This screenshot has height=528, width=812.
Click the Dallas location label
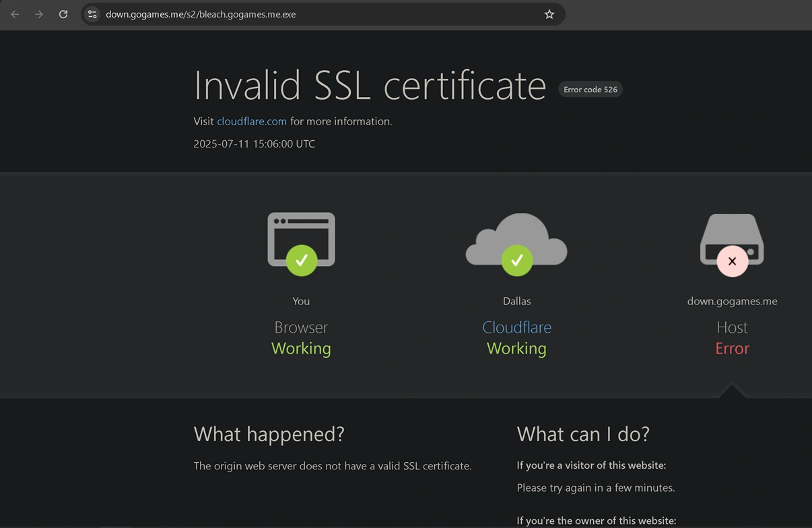[x=516, y=301]
